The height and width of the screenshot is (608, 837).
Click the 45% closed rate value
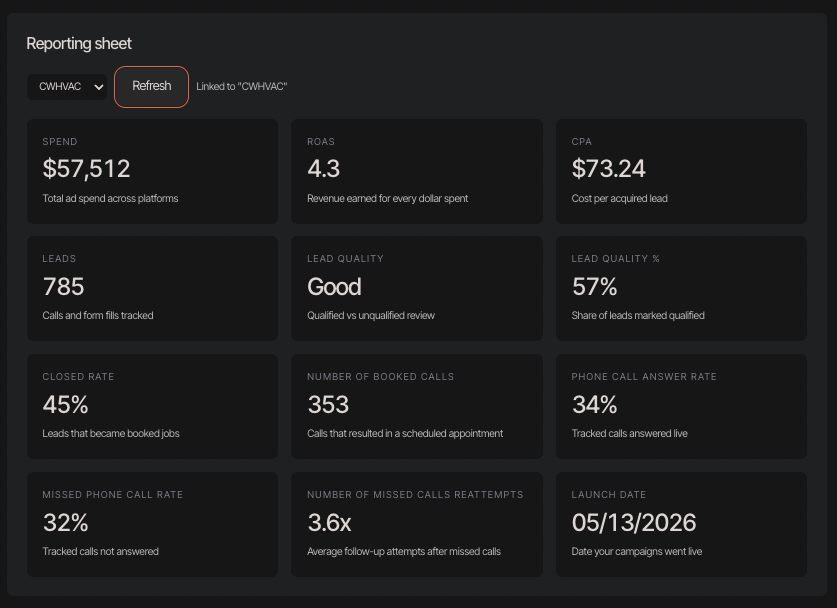tap(65, 405)
